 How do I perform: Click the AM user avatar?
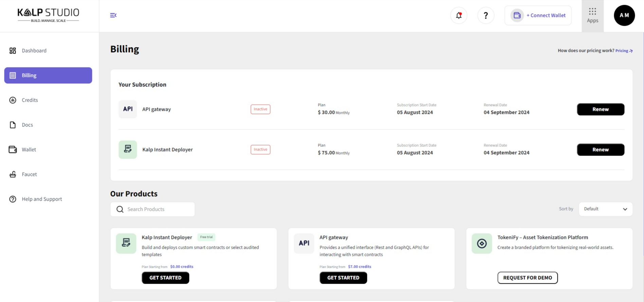[x=624, y=15]
